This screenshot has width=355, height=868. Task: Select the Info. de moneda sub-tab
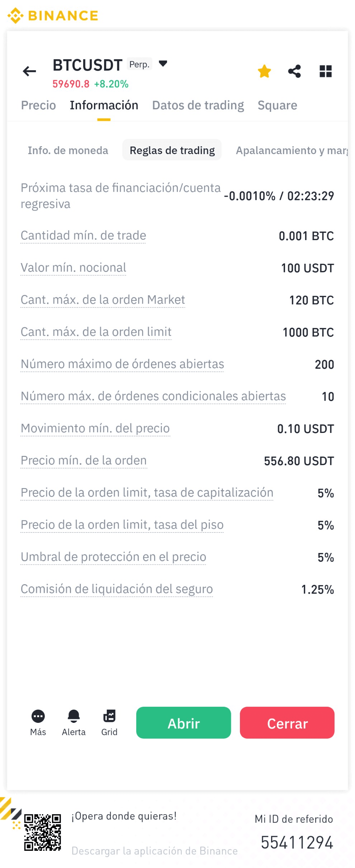68,151
